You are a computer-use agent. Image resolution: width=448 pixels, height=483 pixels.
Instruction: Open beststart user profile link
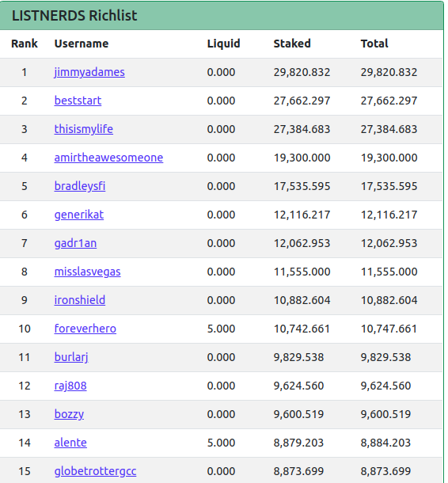pyautogui.click(x=78, y=101)
